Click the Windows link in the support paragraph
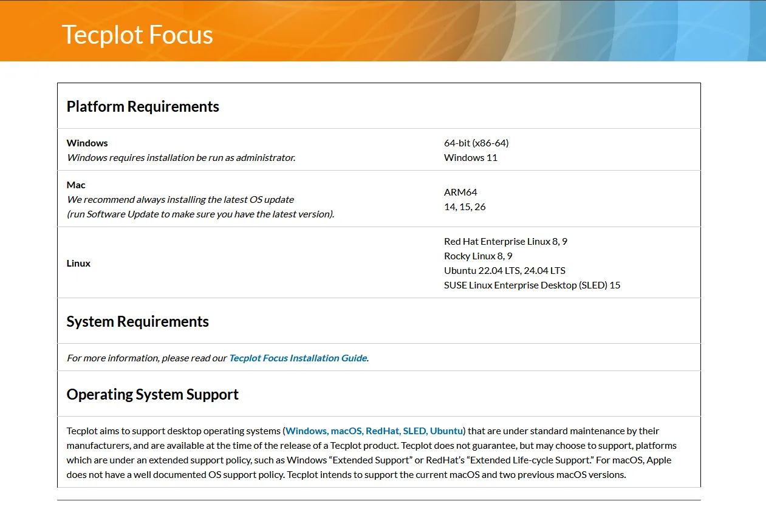 tap(307, 431)
